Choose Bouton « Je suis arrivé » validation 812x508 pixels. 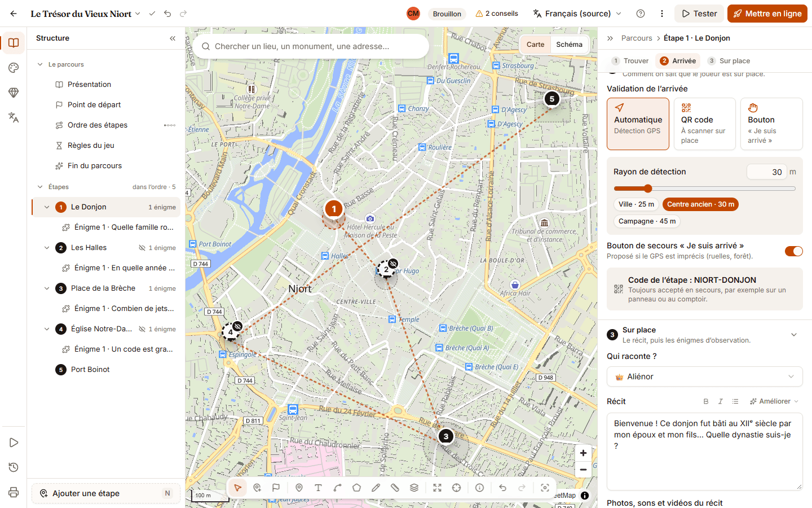[x=771, y=124]
